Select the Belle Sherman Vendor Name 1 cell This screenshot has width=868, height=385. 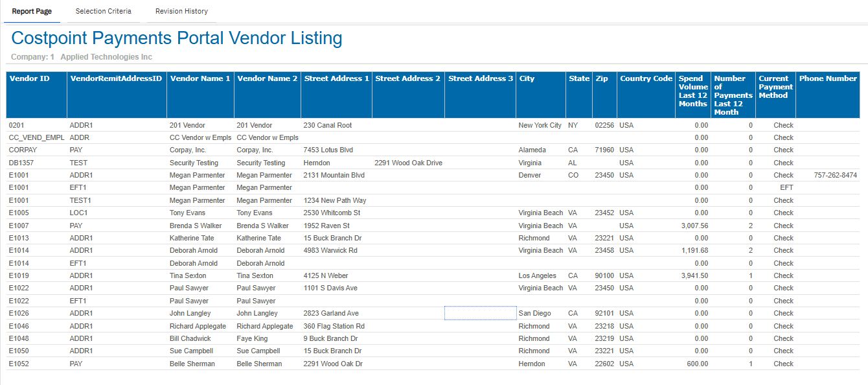click(192, 364)
